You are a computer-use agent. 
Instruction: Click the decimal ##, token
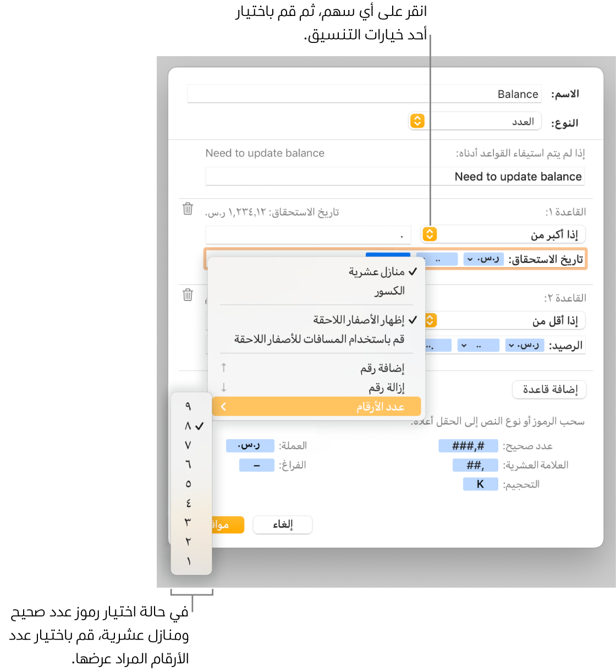pos(475,466)
